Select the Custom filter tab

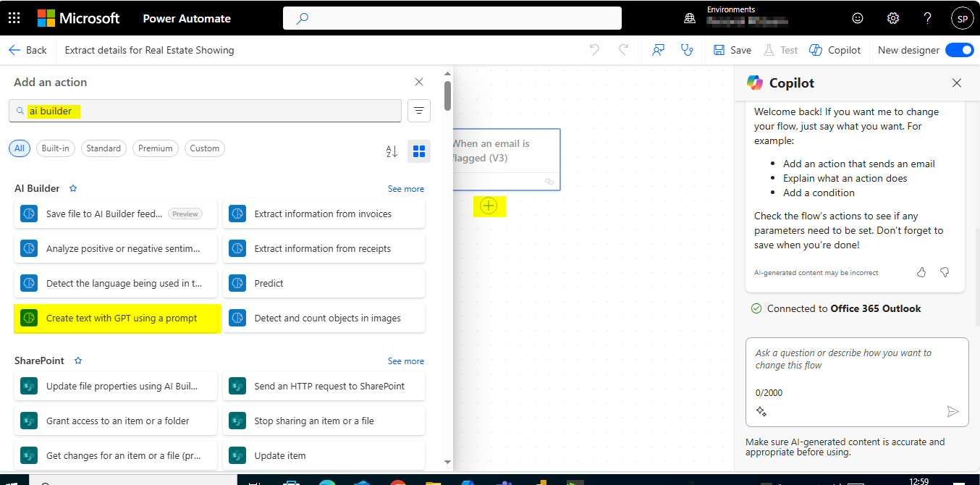pyautogui.click(x=205, y=148)
